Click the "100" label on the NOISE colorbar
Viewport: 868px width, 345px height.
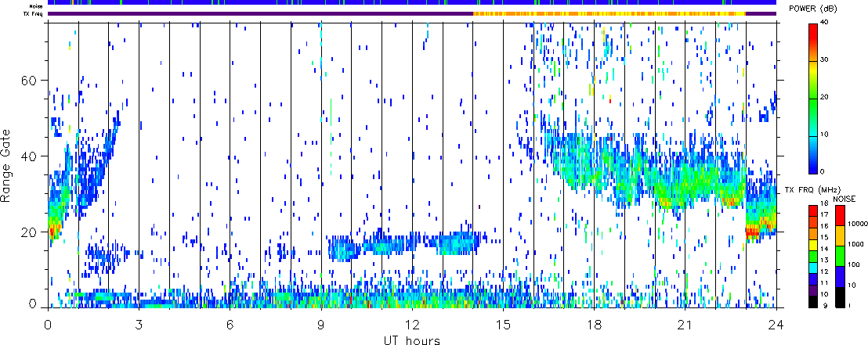pyautogui.click(x=854, y=264)
